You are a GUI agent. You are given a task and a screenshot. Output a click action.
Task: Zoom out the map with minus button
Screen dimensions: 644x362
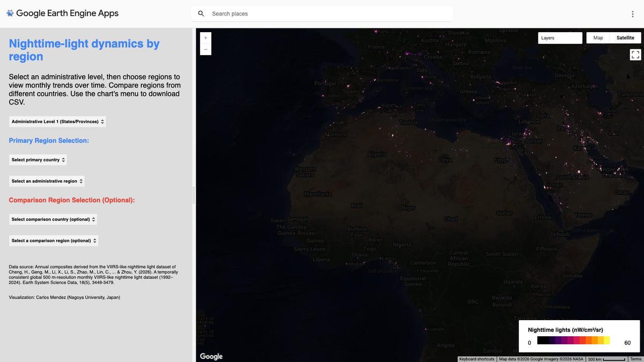[205, 49]
